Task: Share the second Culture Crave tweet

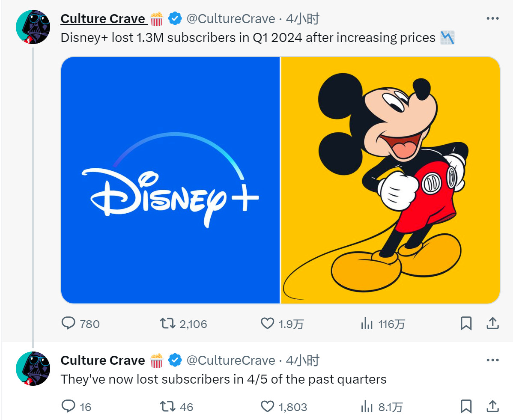Action: click(x=492, y=405)
